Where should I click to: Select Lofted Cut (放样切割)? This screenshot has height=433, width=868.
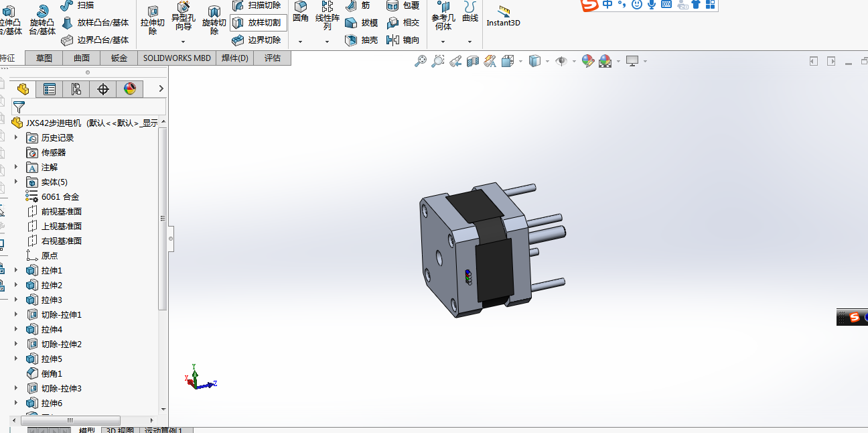[x=259, y=23]
